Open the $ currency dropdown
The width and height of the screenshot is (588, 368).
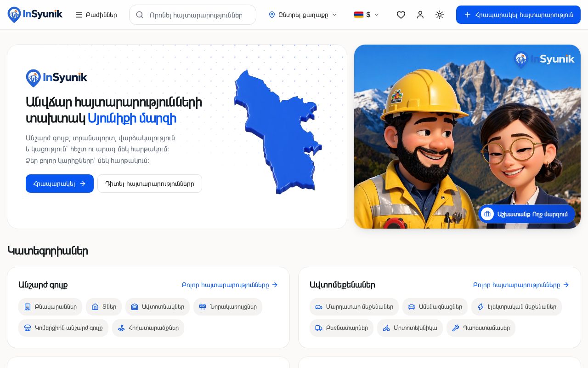click(x=367, y=15)
